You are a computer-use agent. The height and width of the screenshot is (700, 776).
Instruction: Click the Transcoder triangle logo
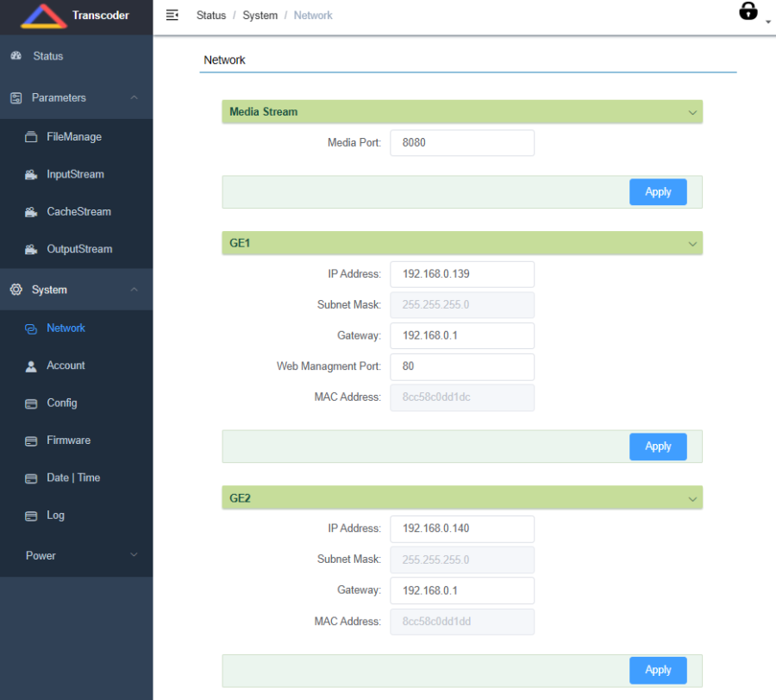click(x=43, y=16)
